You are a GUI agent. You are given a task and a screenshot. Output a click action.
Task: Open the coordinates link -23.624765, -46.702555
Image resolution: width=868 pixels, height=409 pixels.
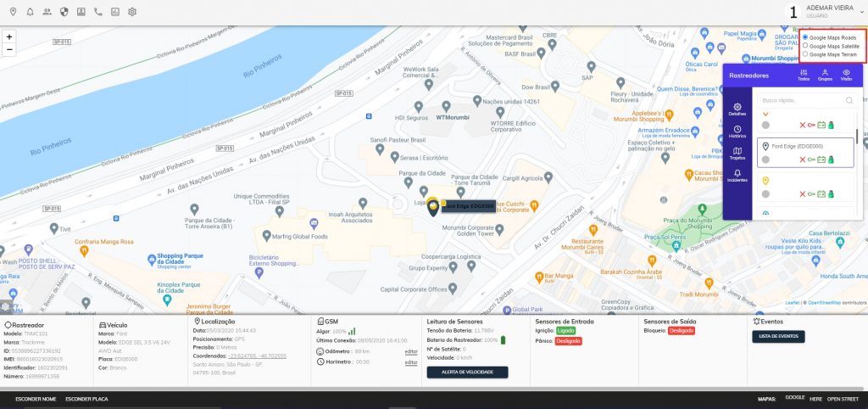point(258,356)
